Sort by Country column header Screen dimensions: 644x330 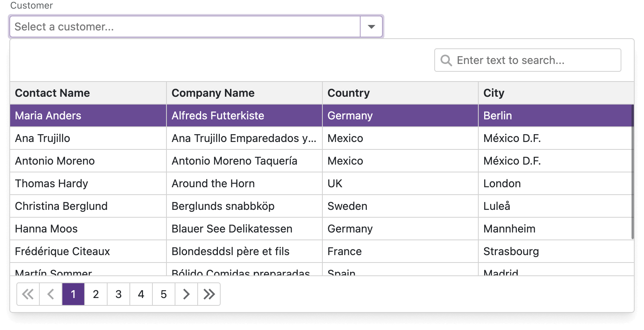click(x=349, y=93)
